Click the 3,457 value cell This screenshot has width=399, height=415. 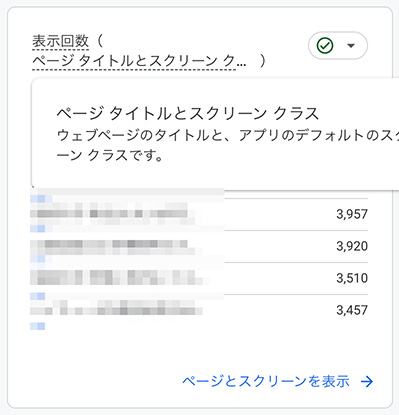pos(352,310)
